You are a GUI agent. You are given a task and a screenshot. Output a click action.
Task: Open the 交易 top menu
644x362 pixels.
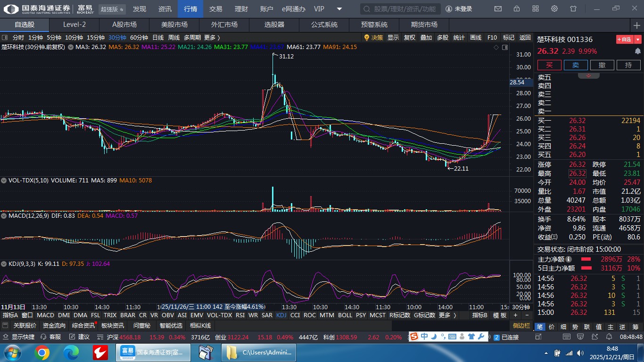(x=216, y=9)
